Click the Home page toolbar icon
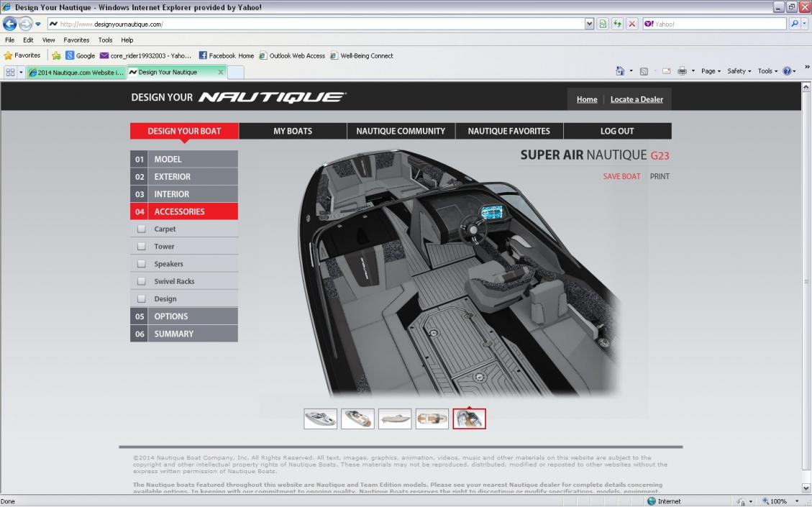Screen dimensions: 812x507 (620, 71)
